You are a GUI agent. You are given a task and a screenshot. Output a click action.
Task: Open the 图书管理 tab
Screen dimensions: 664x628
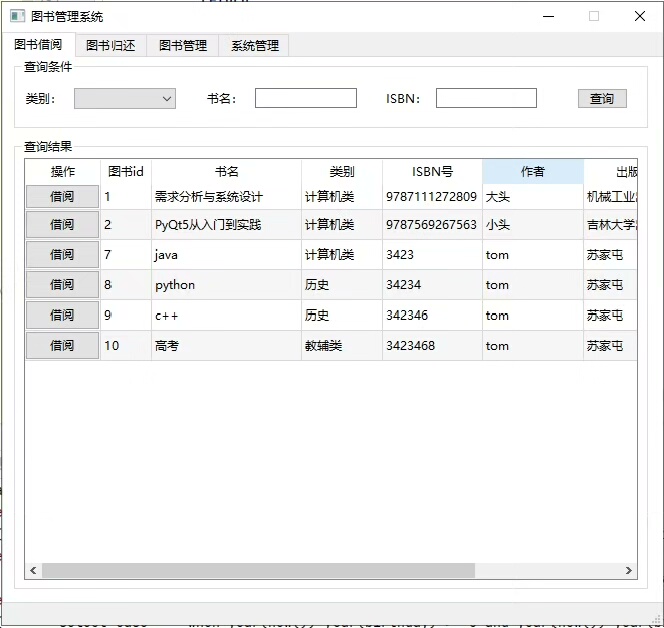tap(183, 45)
